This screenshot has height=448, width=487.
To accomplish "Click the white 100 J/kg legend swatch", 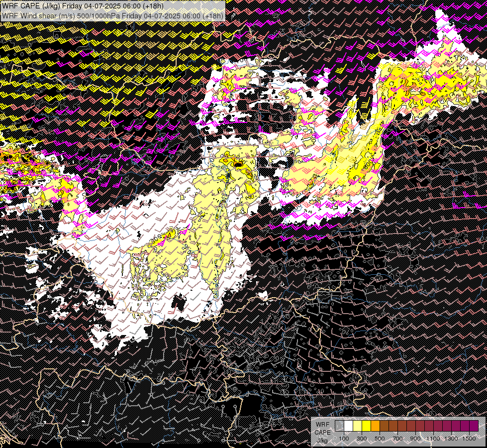I will [x=349, y=426].
